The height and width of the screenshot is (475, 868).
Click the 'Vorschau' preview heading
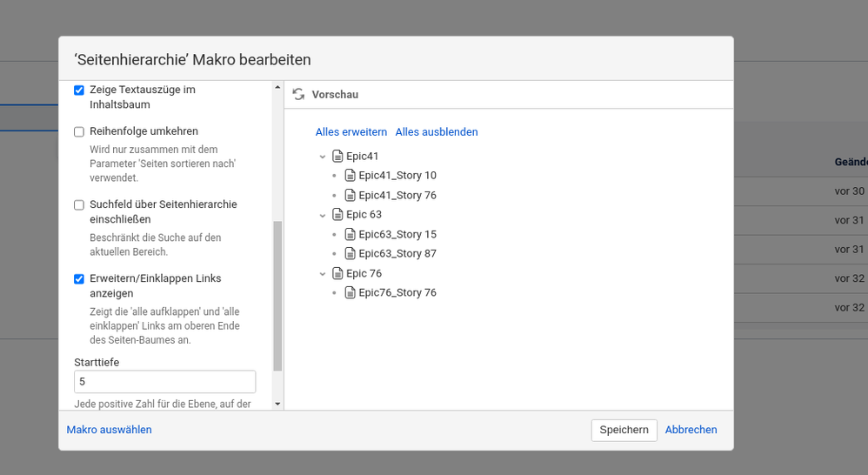pos(335,95)
